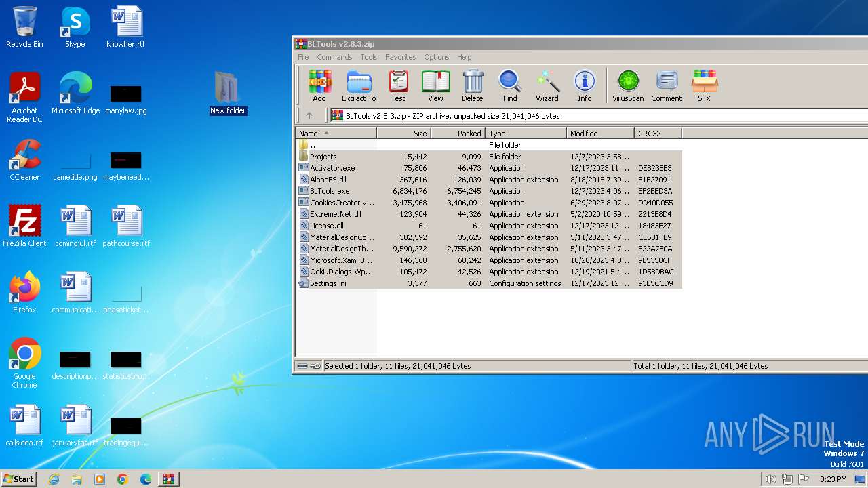Open the Firefox desktop shortcut
Image resolution: width=868 pixels, height=488 pixels.
tap(24, 293)
